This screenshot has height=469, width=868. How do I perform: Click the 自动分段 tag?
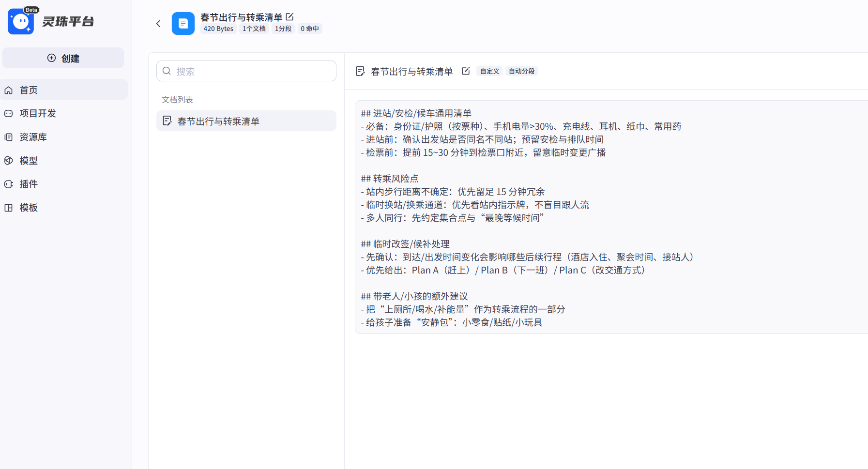click(x=522, y=71)
